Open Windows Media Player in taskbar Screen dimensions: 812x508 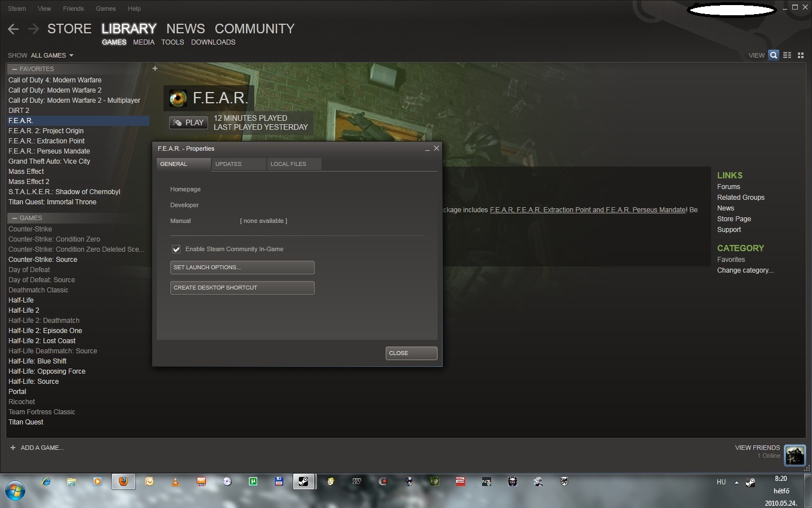pos(98,481)
